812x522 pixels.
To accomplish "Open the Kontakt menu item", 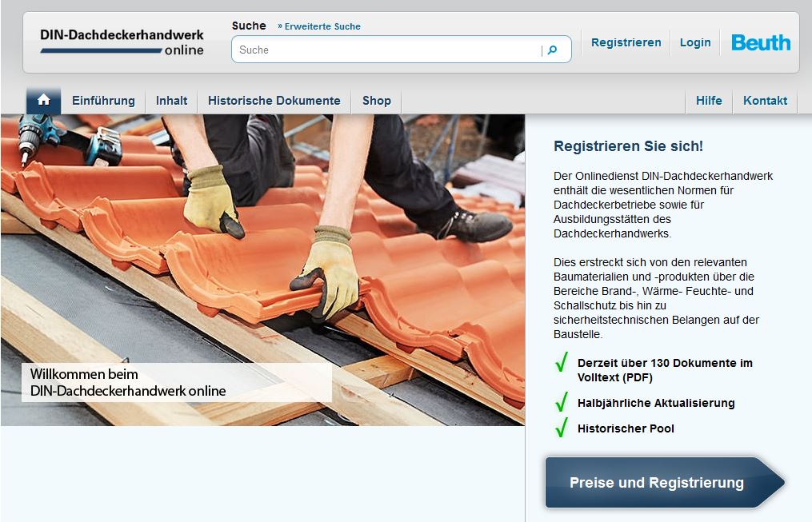I will 765,101.
